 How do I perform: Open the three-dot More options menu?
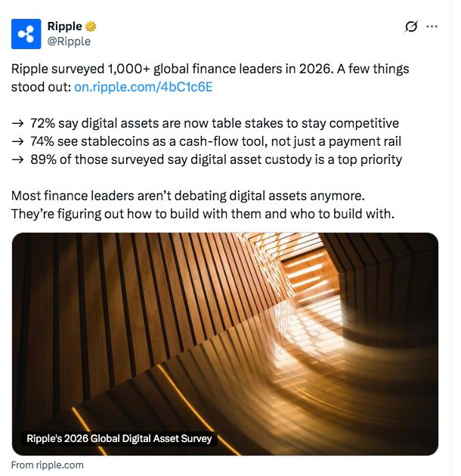coord(432,26)
